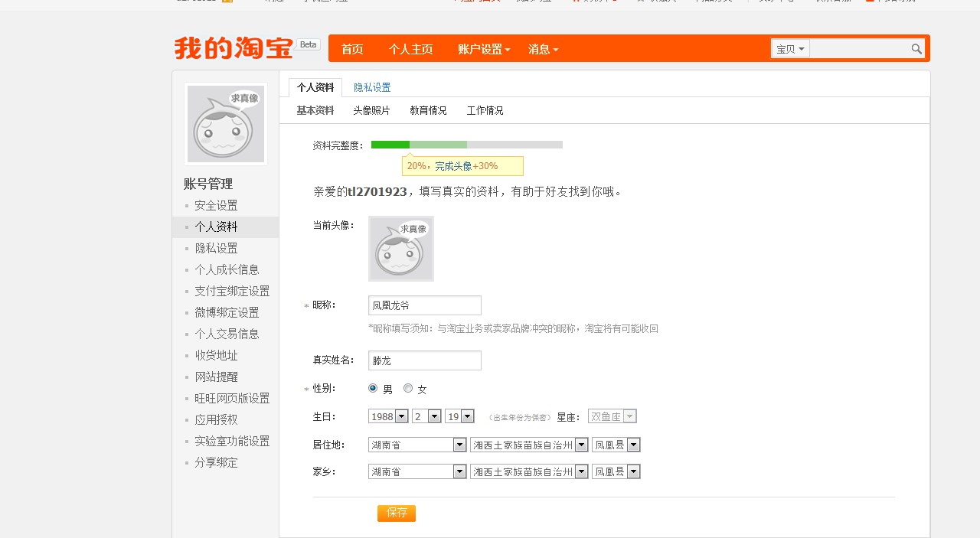Go to 首页 in the orange navbar
The width and height of the screenshot is (980, 538).
point(352,49)
